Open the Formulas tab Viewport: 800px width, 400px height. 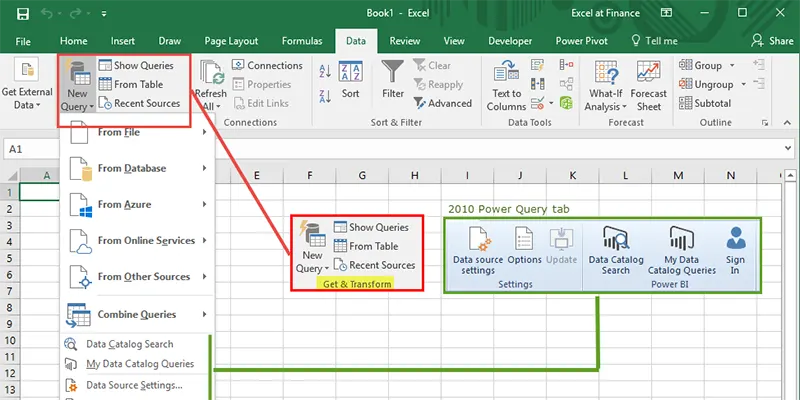pos(302,41)
